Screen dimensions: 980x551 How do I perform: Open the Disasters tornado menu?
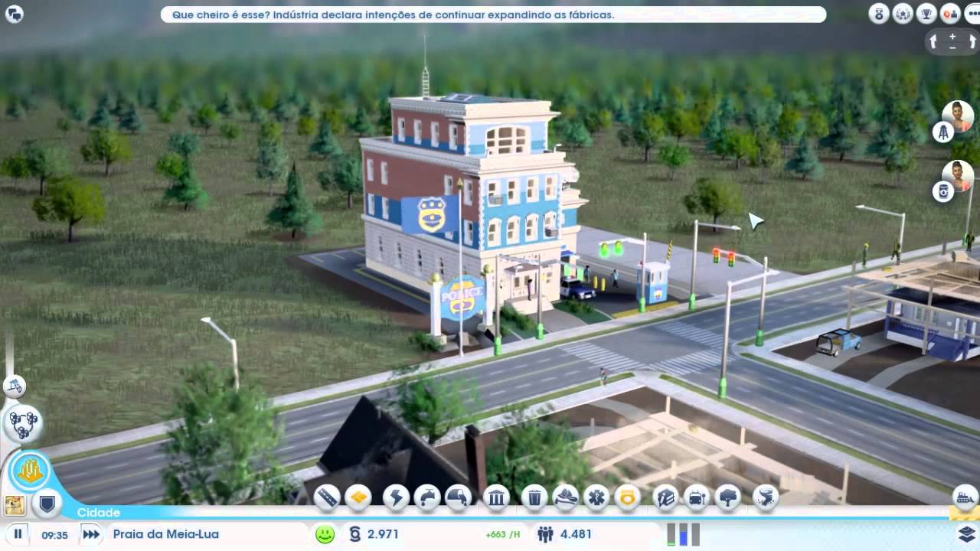(766, 497)
